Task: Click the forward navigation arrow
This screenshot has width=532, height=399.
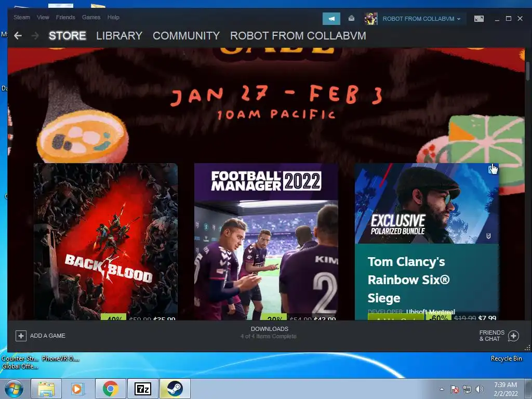Action: [x=35, y=35]
